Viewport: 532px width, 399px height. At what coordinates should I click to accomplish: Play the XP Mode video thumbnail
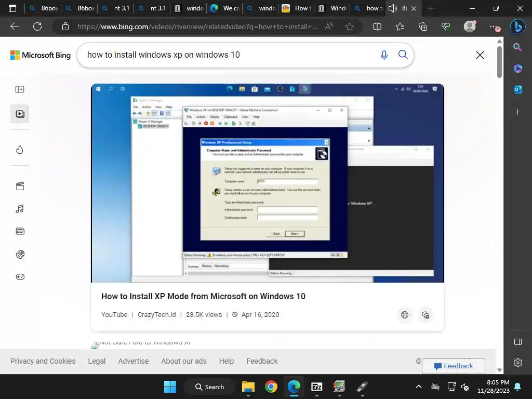[268, 183]
